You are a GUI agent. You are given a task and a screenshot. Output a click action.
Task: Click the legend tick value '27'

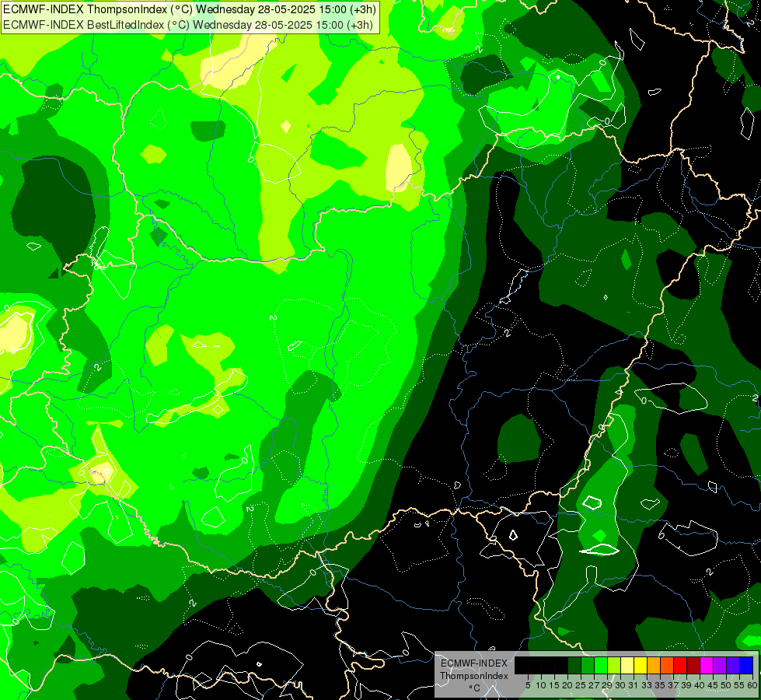594,685
